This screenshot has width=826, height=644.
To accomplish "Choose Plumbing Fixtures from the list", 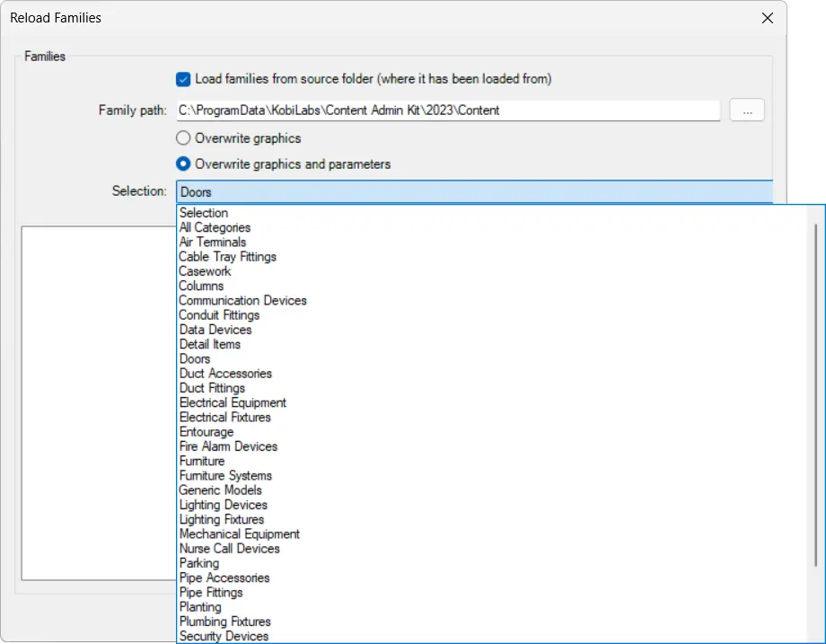I will click(x=224, y=622).
